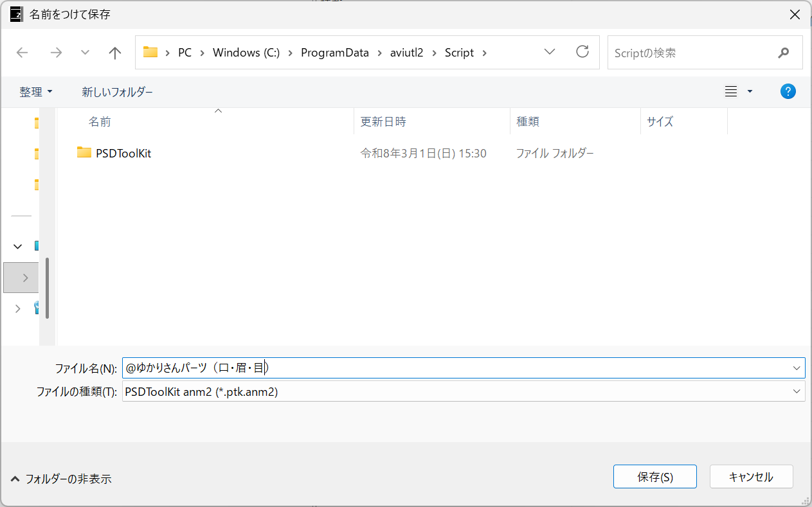This screenshot has width=812, height=507.
Task: Click the view layout icon
Action: click(x=731, y=92)
